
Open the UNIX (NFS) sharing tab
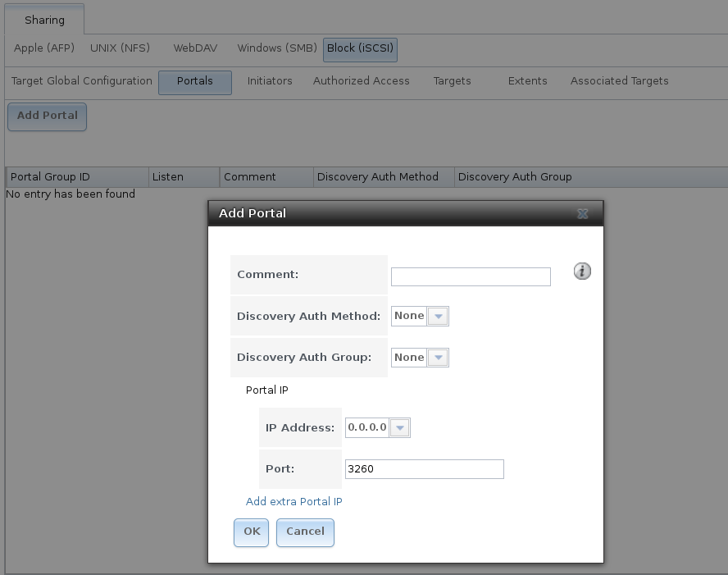120,48
